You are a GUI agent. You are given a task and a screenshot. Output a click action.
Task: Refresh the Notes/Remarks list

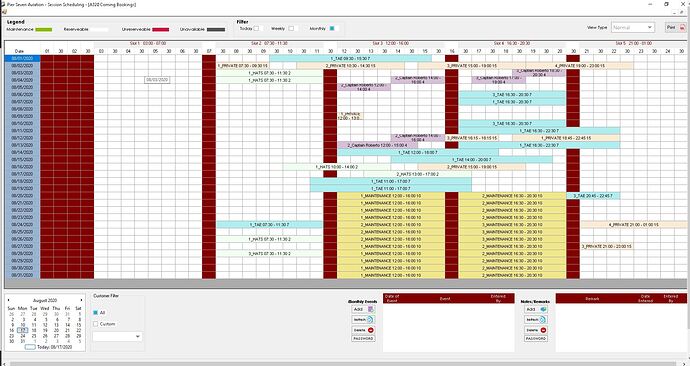(x=536, y=319)
